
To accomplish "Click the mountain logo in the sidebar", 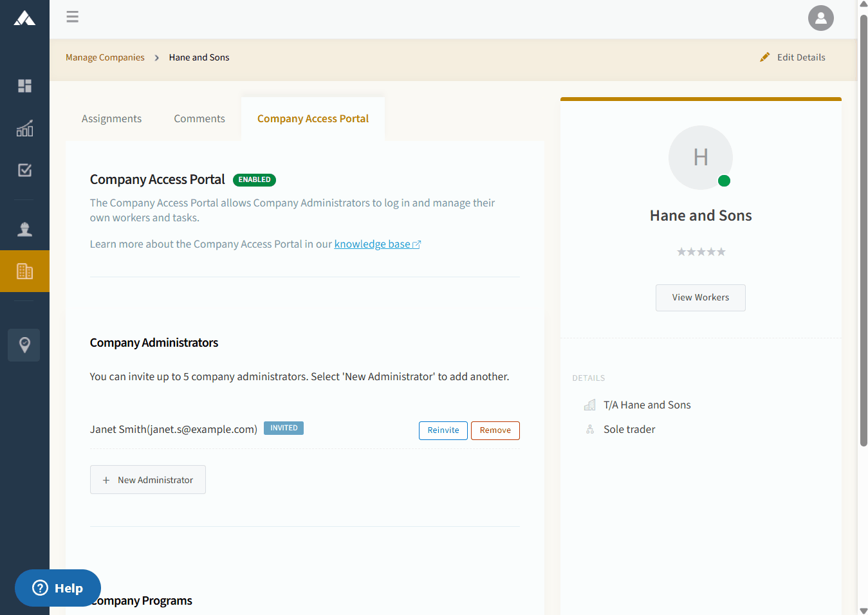I will pos(24,18).
